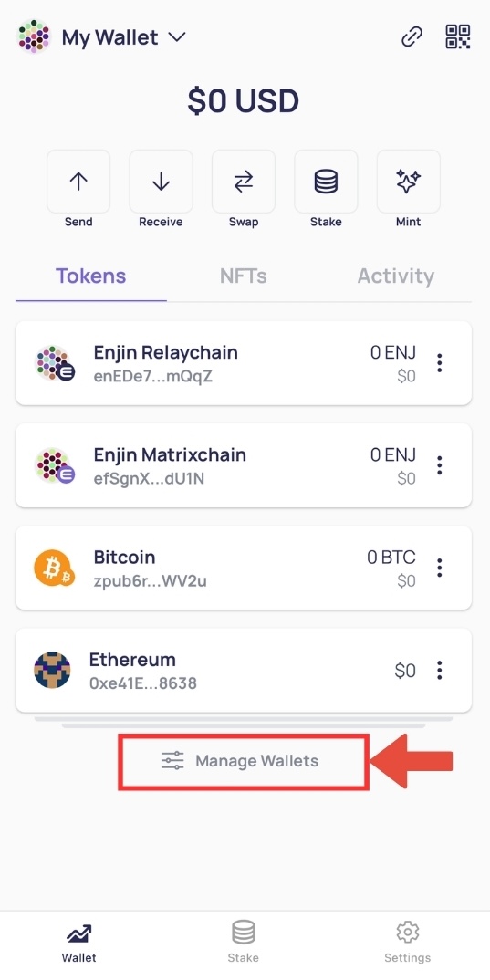Expand the My Wallet dropdown chevron
The height and width of the screenshot is (980, 490).
click(x=178, y=37)
